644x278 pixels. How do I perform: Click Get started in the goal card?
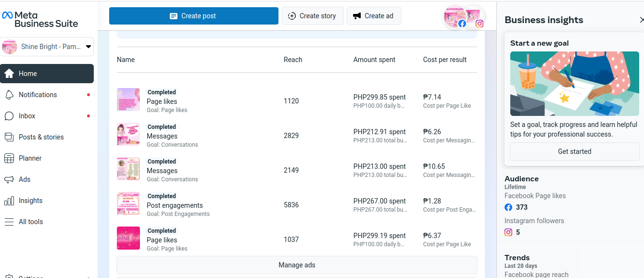pyautogui.click(x=574, y=152)
